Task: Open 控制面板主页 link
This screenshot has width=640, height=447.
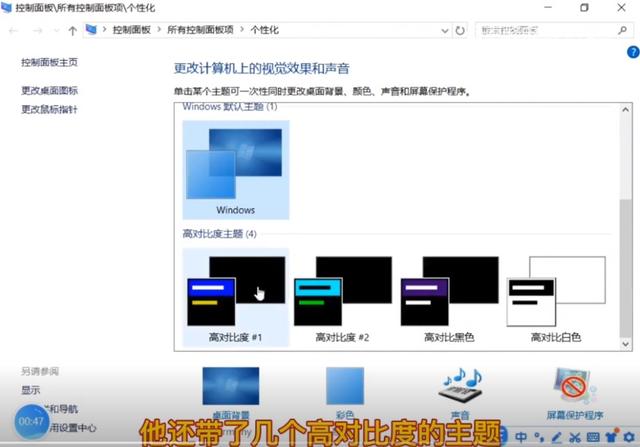Action: (49, 62)
